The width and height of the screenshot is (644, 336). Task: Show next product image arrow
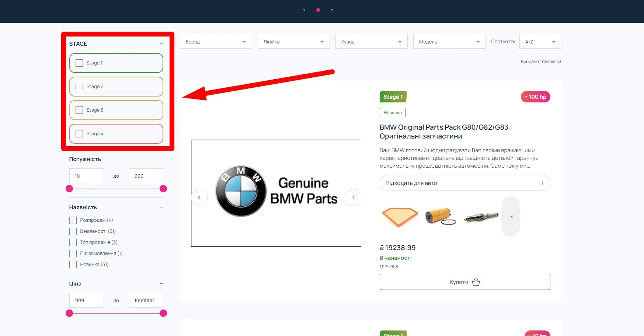[x=353, y=197]
